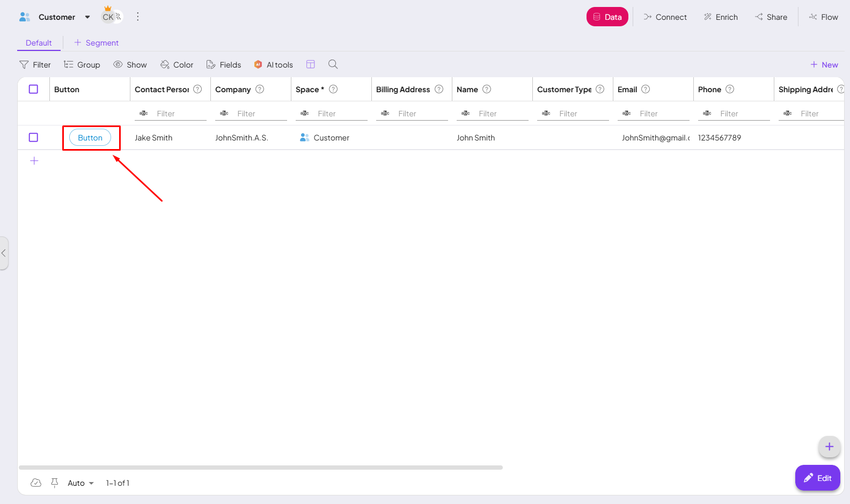This screenshot has width=850, height=504.
Task: Open the Color settings in toolbar
Action: (x=177, y=65)
